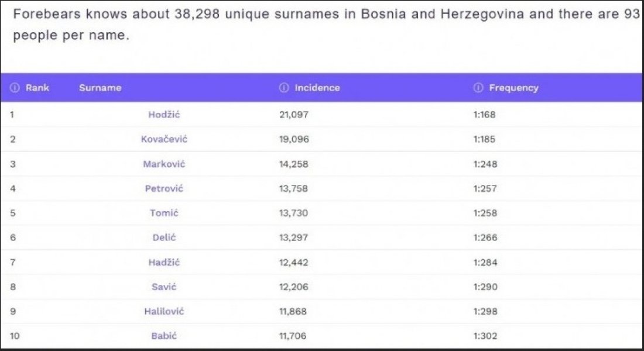
Task: Select the Petrović surname link
Action: click(164, 188)
